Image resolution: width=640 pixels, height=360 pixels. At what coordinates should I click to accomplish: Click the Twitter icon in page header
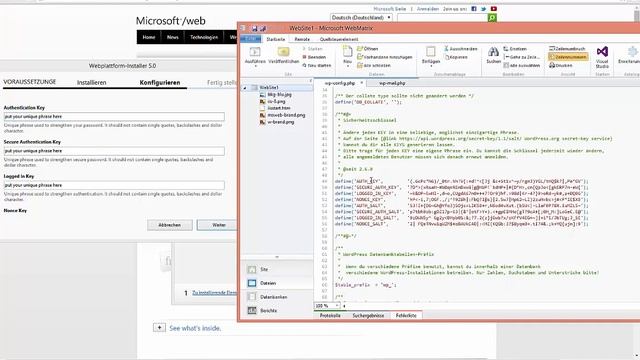[x=484, y=9]
